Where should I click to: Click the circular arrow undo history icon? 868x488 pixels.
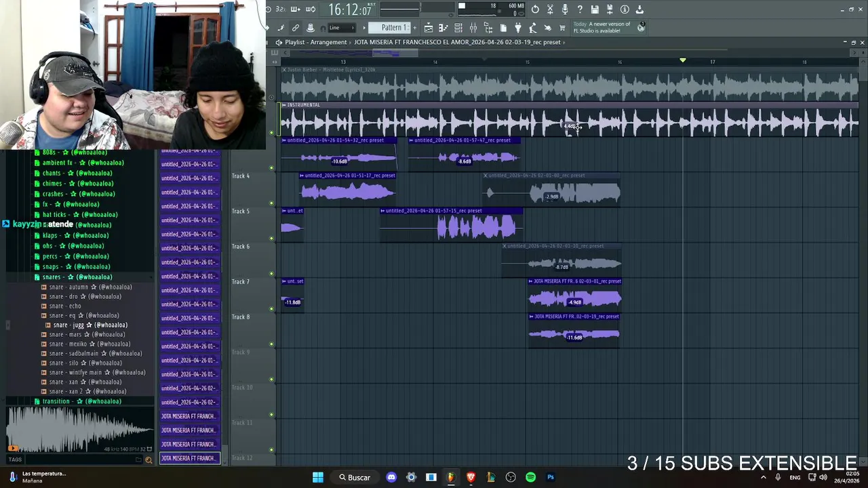pyautogui.click(x=535, y=9)
